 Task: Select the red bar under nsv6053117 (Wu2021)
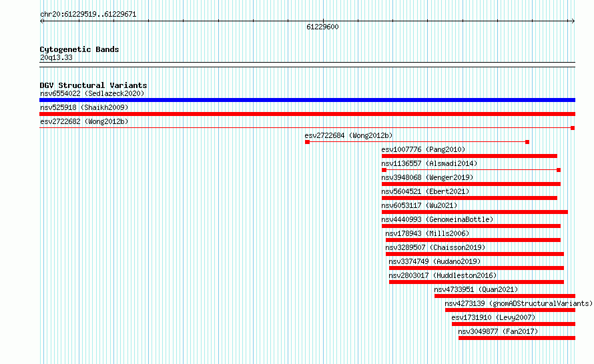point(475,212)
